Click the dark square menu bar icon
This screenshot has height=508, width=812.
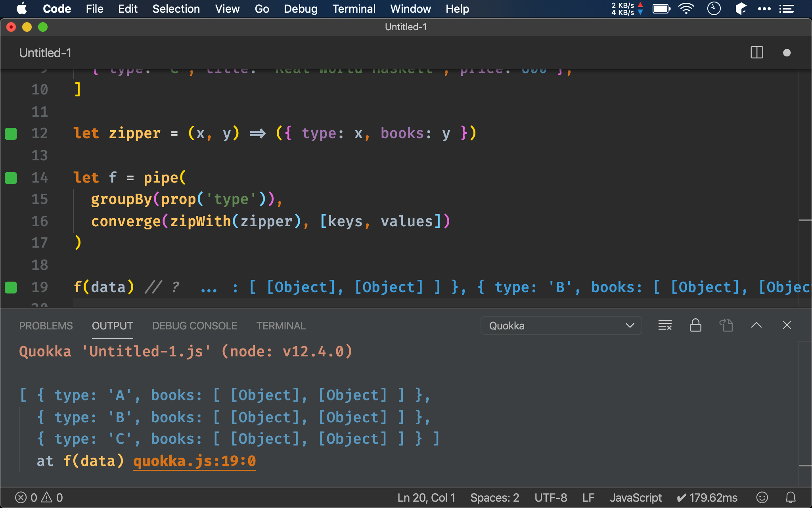point(740,9)
